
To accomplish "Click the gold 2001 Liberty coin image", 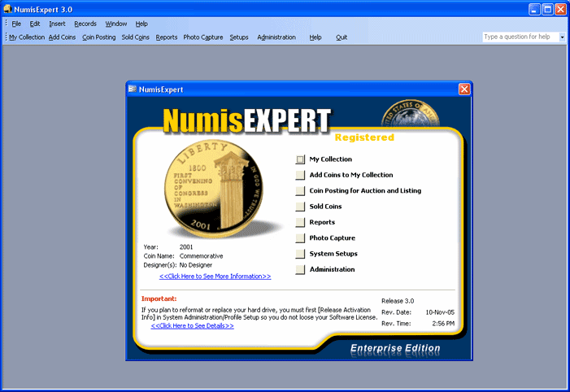I will click(215, 188).
